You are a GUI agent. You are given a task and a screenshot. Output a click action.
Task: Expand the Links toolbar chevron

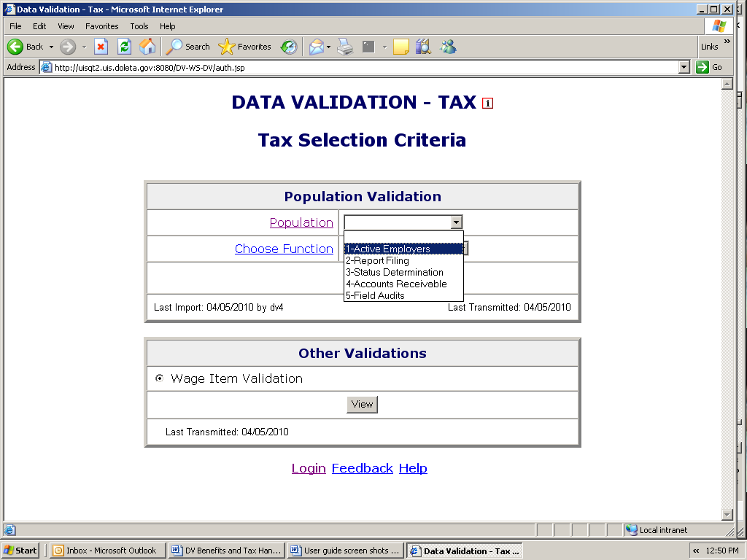[727, 42]
